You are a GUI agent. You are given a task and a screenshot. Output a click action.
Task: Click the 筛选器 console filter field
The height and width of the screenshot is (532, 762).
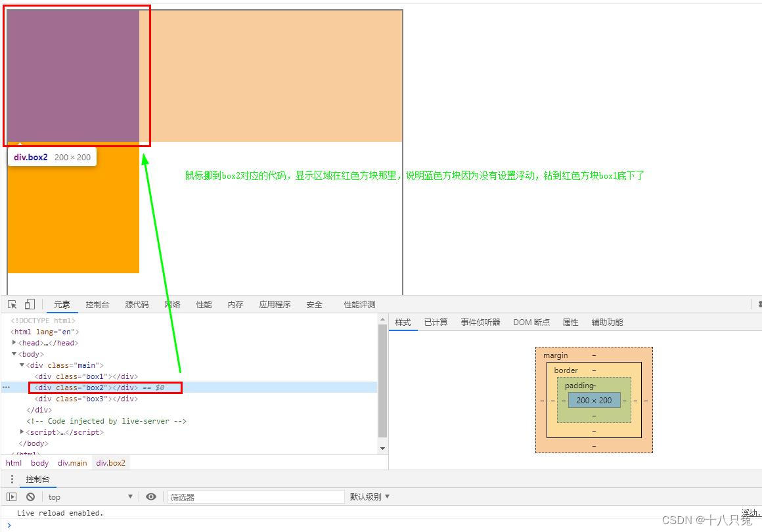(256, 497)
